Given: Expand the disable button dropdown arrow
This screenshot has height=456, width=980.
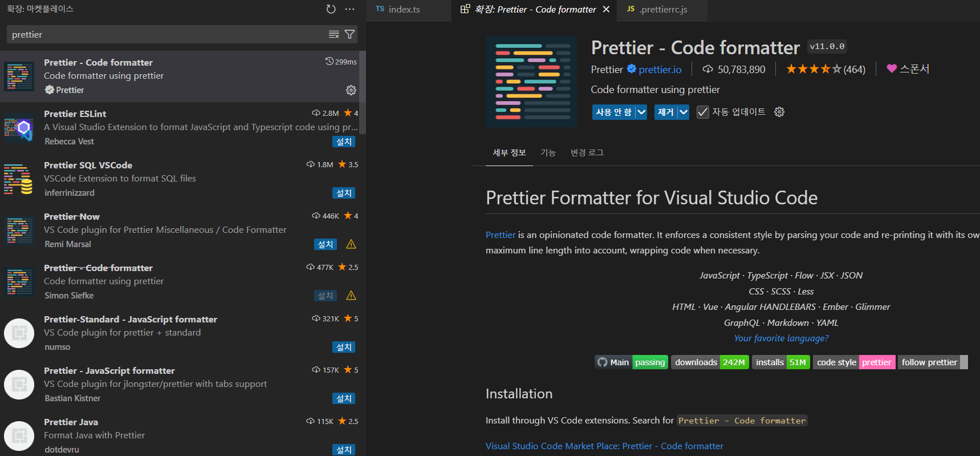Looking at the screenshot, I should 641,112.
